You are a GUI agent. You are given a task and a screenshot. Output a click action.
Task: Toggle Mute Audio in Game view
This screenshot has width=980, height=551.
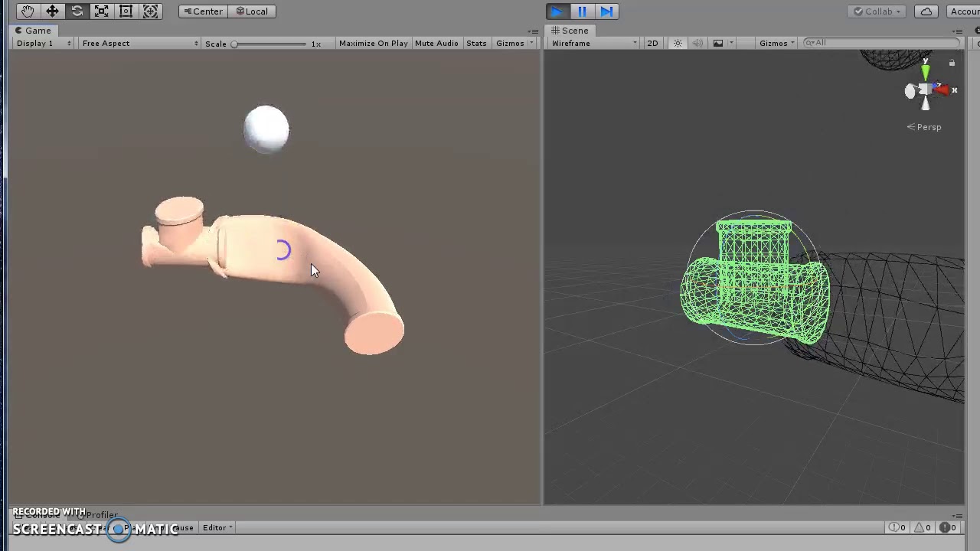pos(436,44)
